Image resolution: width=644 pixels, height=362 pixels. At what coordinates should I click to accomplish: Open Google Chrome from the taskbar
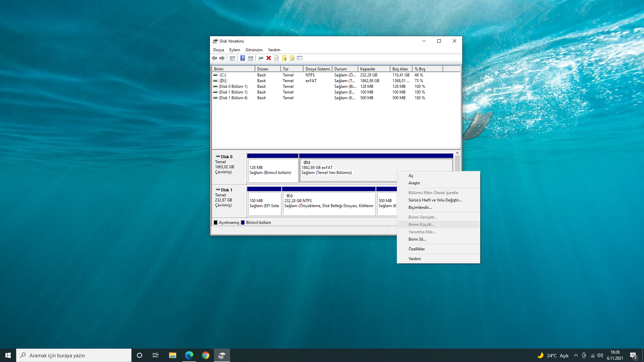tap(206, 355)
